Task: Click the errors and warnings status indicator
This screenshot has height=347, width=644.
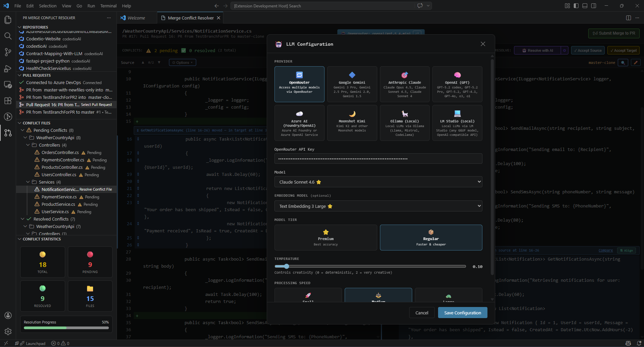Action: click(60, 343)
